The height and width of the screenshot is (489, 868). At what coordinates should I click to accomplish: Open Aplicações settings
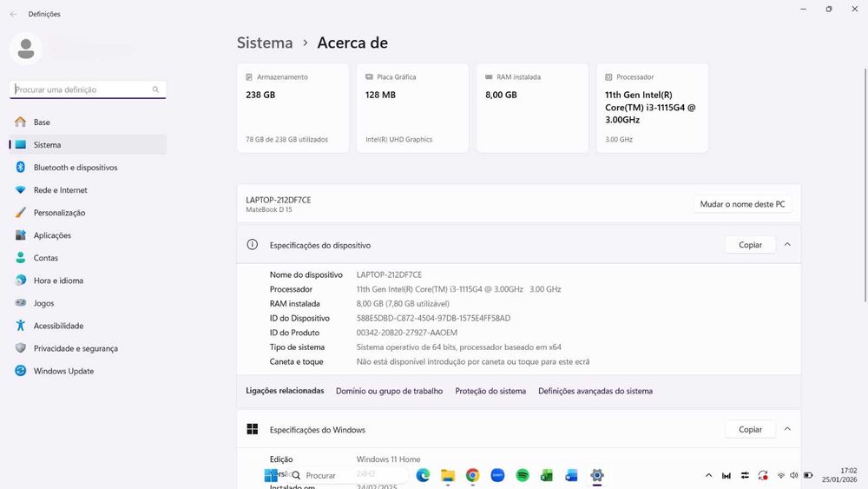pos(88,235)
